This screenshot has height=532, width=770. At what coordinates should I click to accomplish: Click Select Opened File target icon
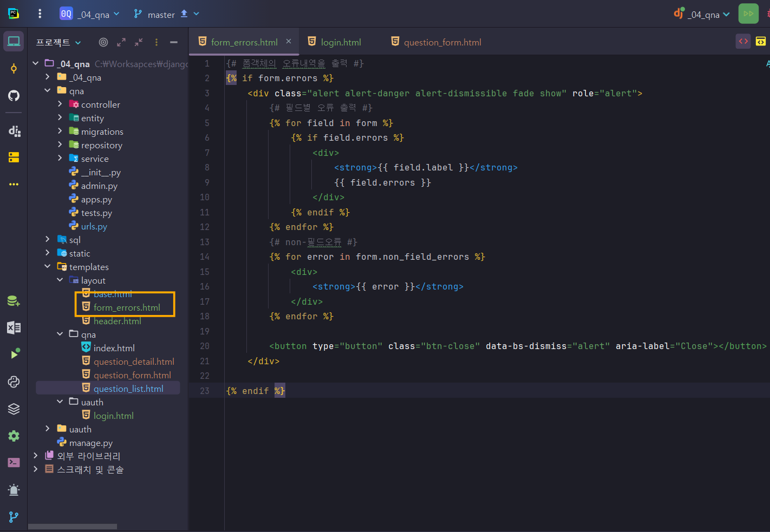[x=103, y=42]
